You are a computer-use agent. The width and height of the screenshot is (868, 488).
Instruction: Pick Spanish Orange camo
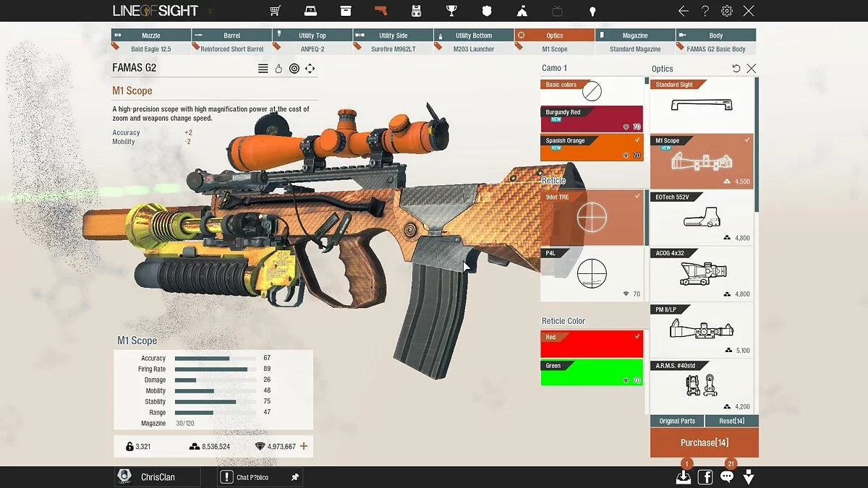click(592, 147)
